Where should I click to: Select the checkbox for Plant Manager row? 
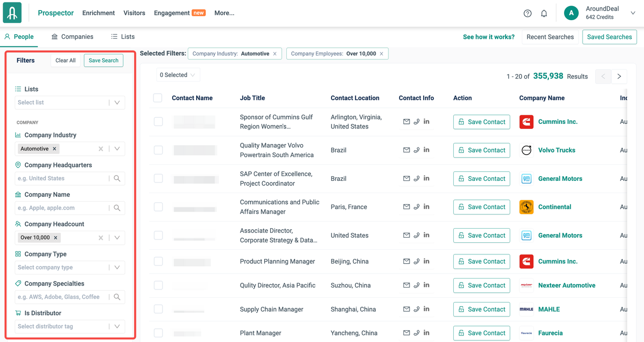pyautogui.click(x=158, y=333)
